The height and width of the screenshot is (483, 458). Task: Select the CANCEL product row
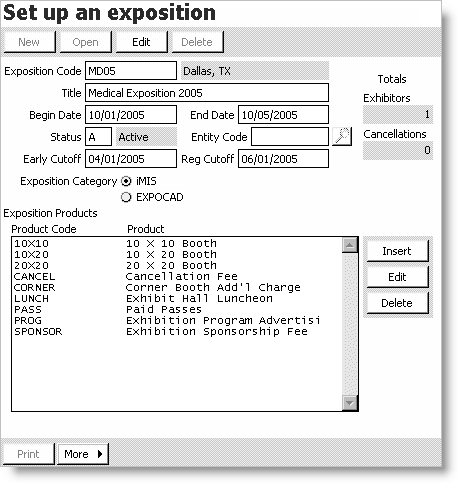click(177, 277)
